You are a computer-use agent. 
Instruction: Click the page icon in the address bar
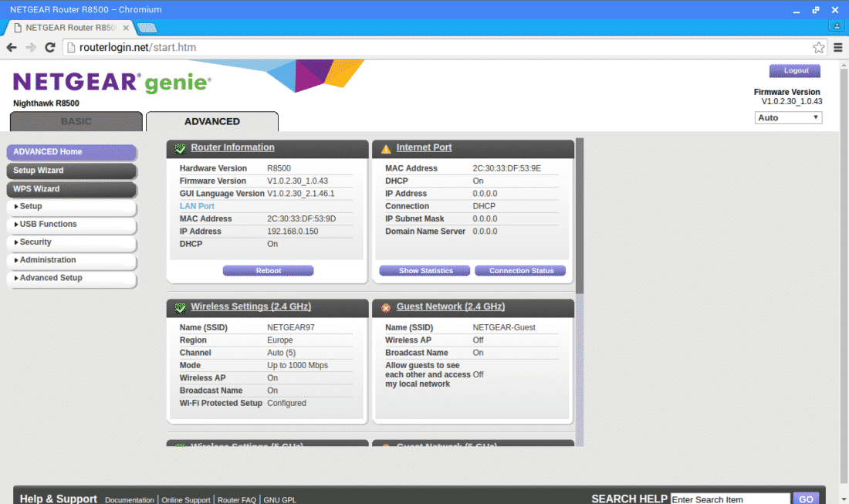pos(71,48)
